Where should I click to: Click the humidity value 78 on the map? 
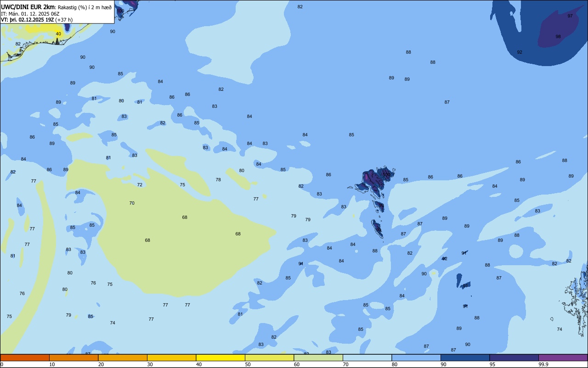[218, 179]
